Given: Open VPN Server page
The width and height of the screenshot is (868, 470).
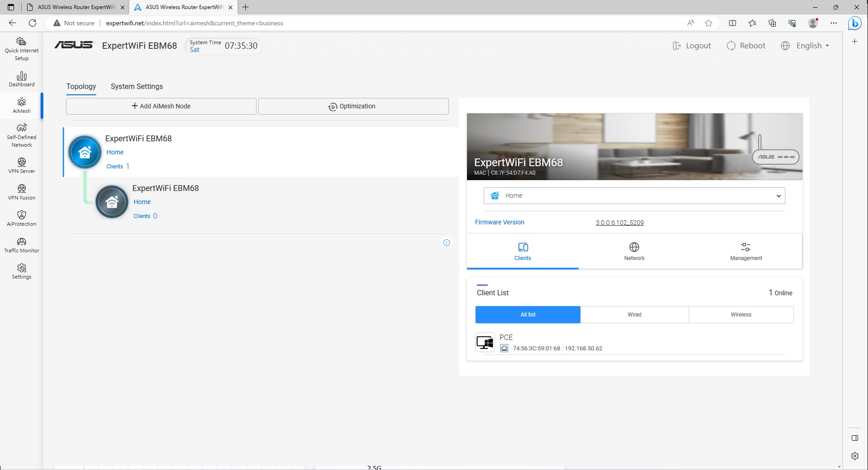Looking at the screenshot, I should pos(22,165).
